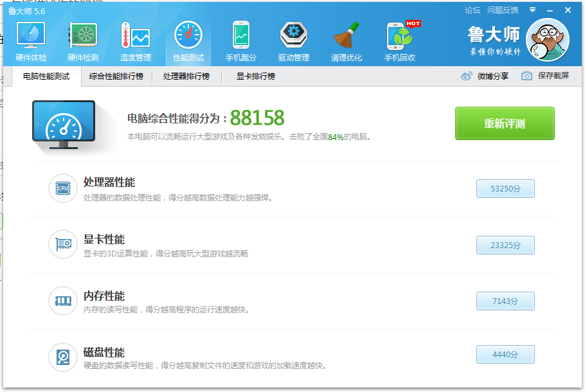Open the 论坛 forum link
This screenshot has height=392, width=585.
click(x=473, y=10)
